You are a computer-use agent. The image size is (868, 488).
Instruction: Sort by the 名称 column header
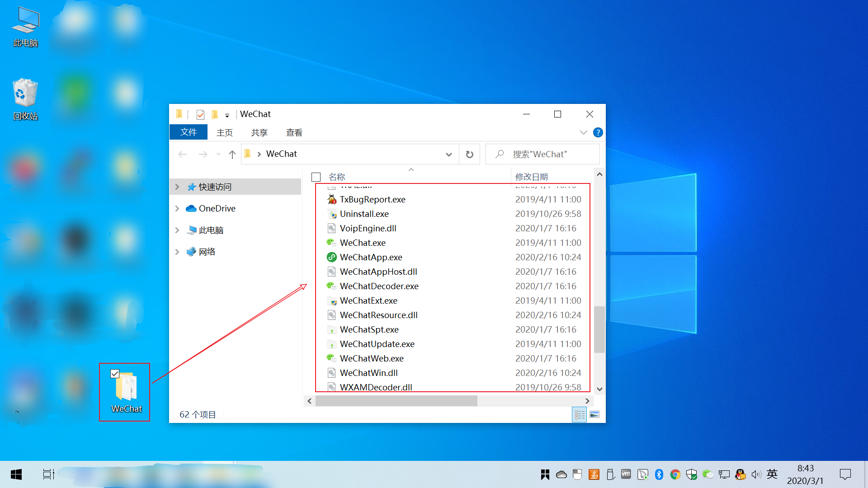tap(336, 177)
